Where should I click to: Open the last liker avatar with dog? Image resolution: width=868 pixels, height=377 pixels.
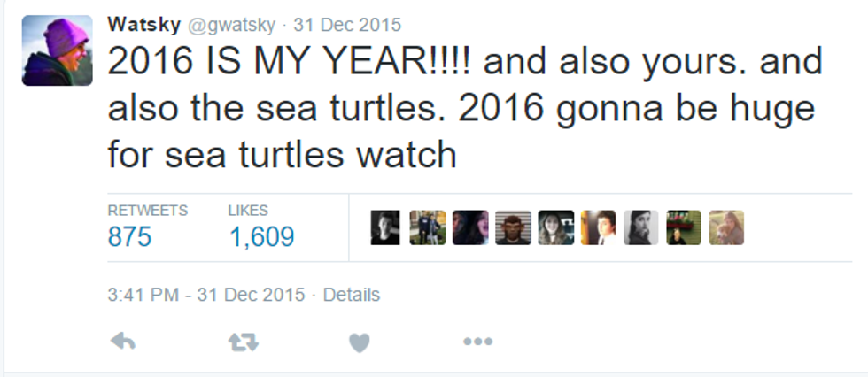725,227
